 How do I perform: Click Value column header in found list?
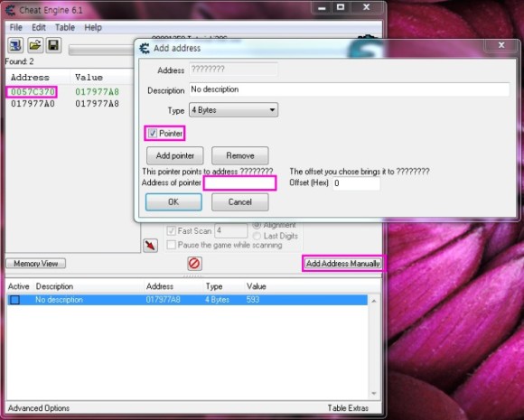coord(102,77)
